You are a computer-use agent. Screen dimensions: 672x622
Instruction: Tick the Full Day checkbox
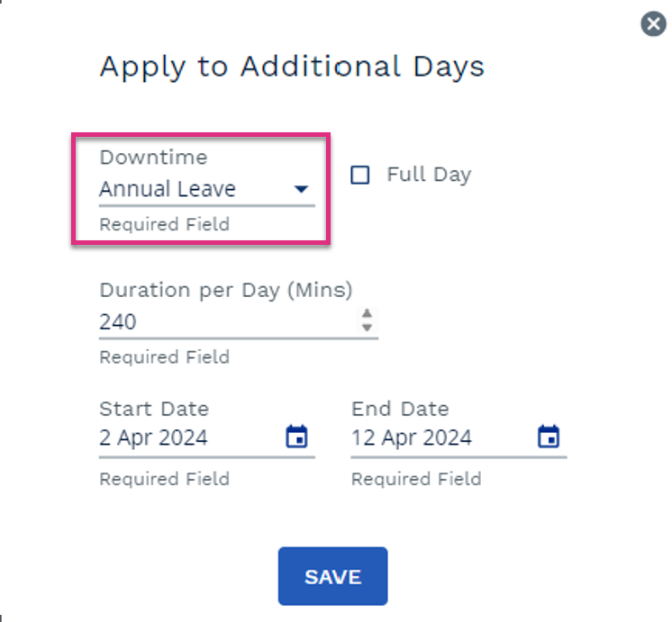point(360,175)
